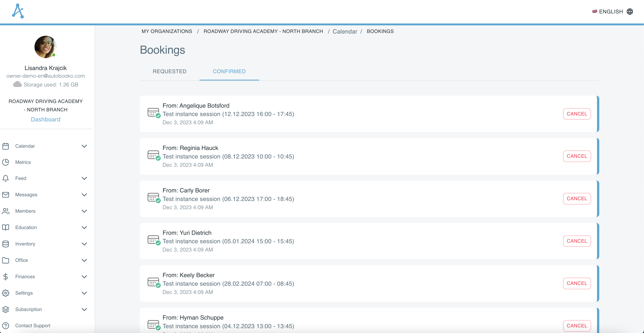The width and height of the screenshot is (644, 333).
Task: Expand the Members menu chevron
Action: point(84,211)
